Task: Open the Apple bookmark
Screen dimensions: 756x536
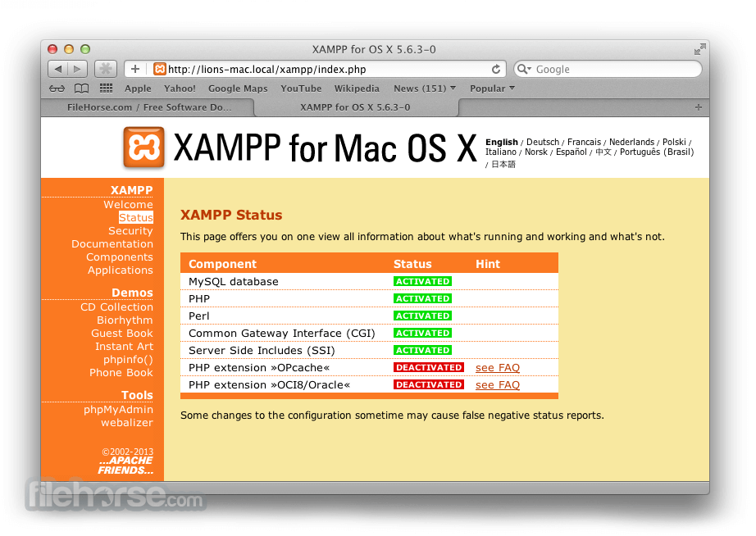Action: coord(138,89)
